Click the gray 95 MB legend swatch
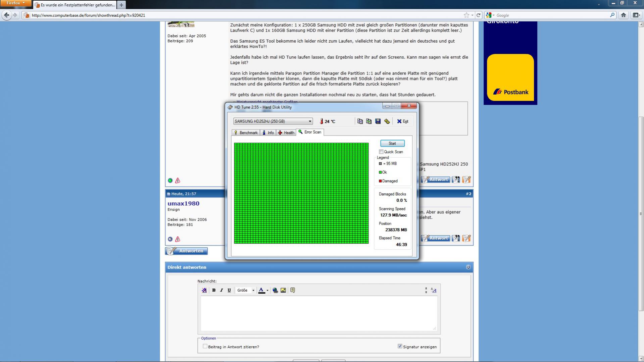Screen dimensions: 644x362 pyautogui.click(x=380, y=164)
